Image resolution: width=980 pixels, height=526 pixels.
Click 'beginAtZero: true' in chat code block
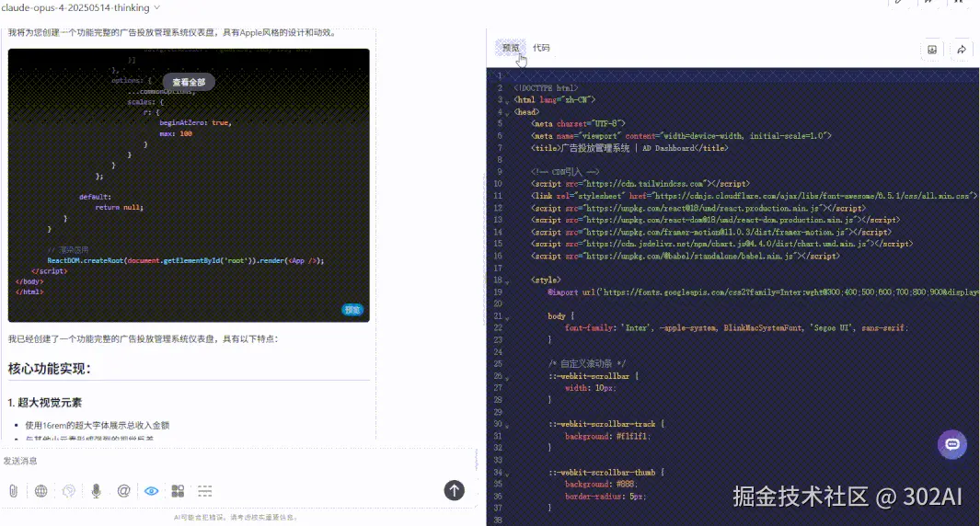(196, 122)
